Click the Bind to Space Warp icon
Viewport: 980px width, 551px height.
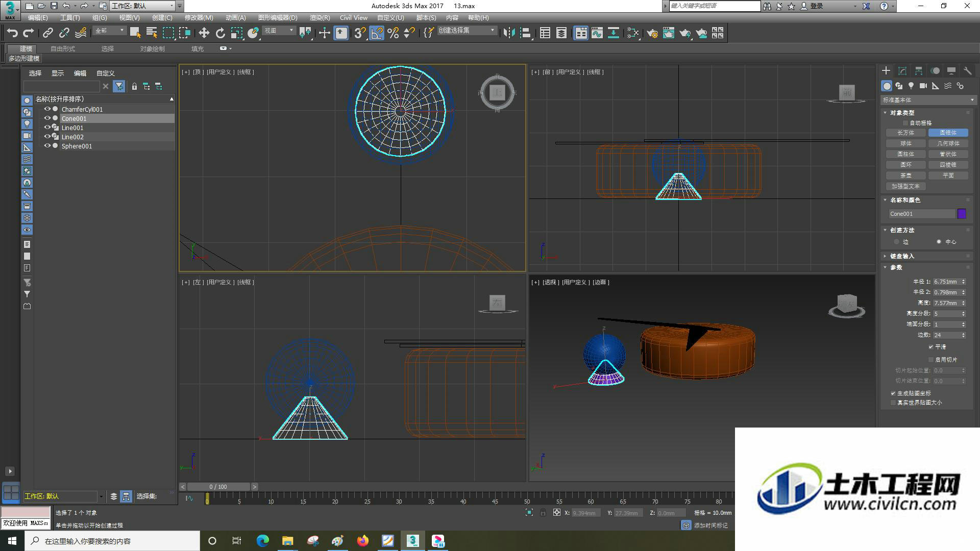coord(81,33)
